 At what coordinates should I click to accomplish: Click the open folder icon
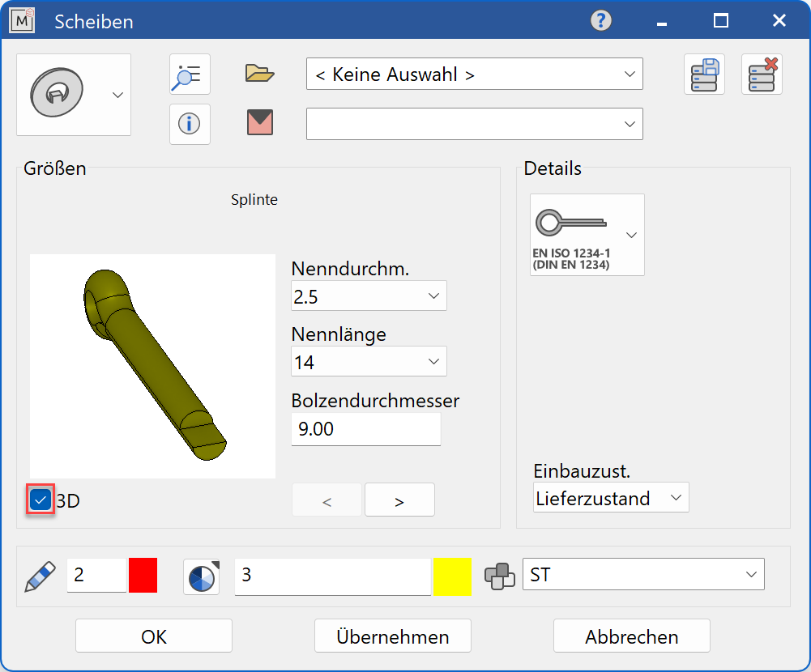click(x=259, y=74)
